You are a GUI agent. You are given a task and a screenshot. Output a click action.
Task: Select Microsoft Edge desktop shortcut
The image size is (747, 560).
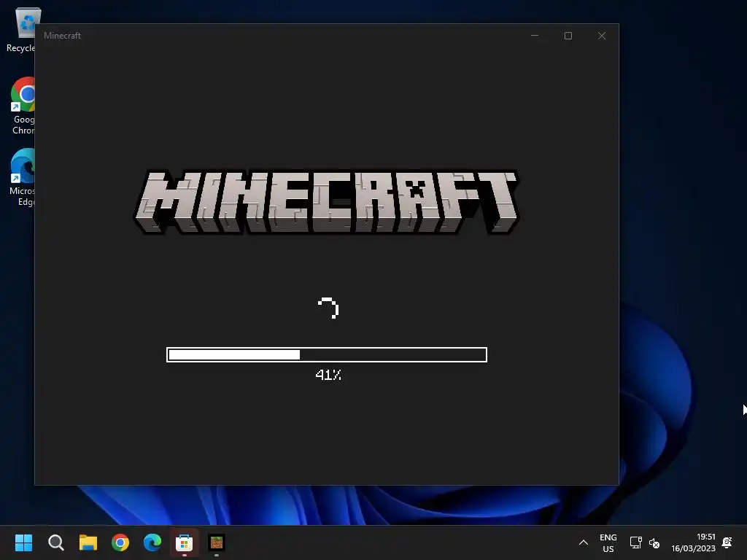point(23,177)
